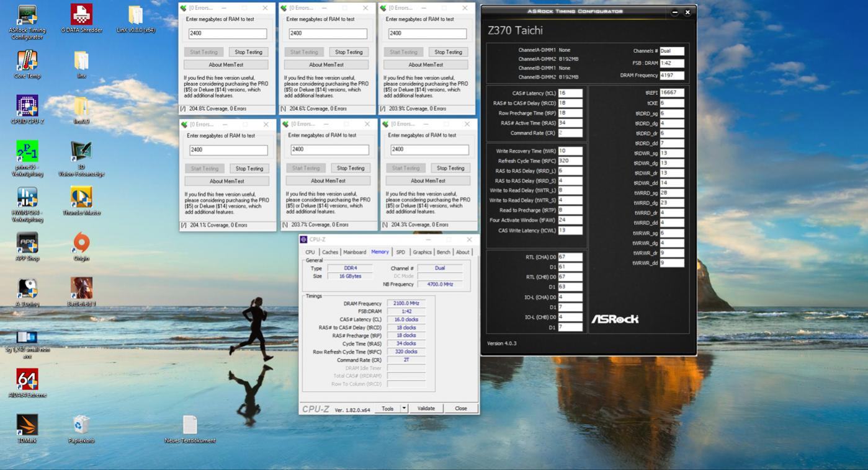Select the Memory tab in CPU-Z
The image size is (868, 470).
380,252
